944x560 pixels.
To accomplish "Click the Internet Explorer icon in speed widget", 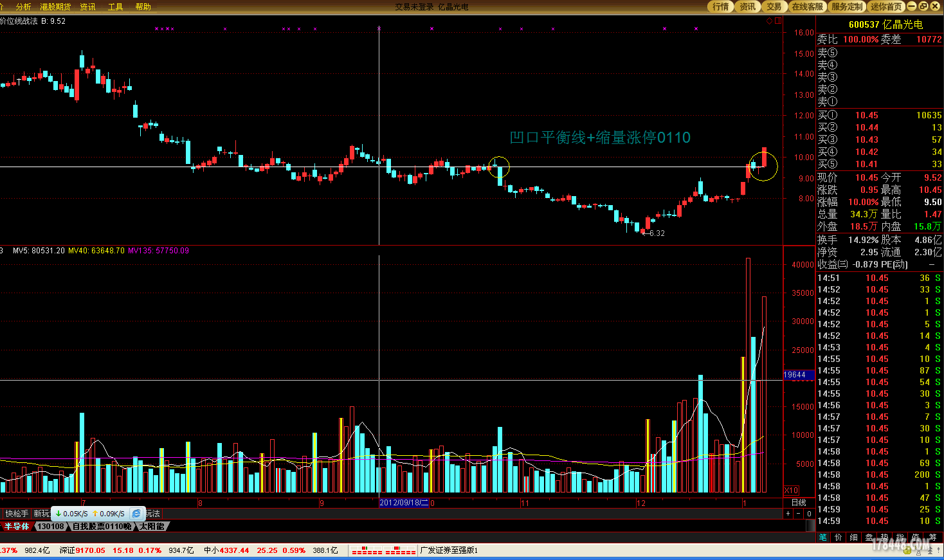I will tap(136, 514).
